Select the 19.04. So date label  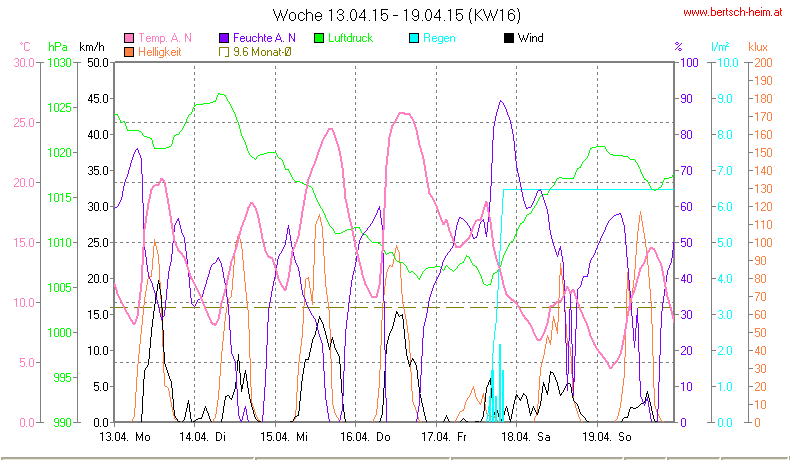[x=609, y=437]
